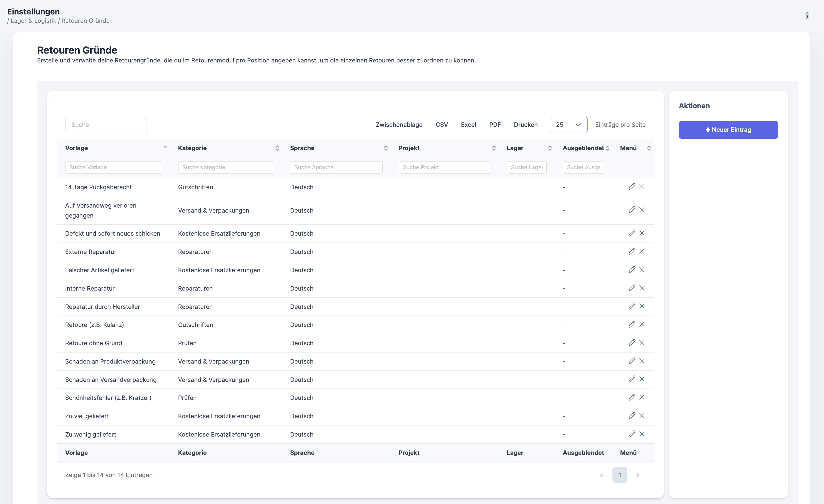Edit 'Retoure (z.B. Kulanz)' entry
This screenshot has width=824, height=504.
tap(632, 324)
